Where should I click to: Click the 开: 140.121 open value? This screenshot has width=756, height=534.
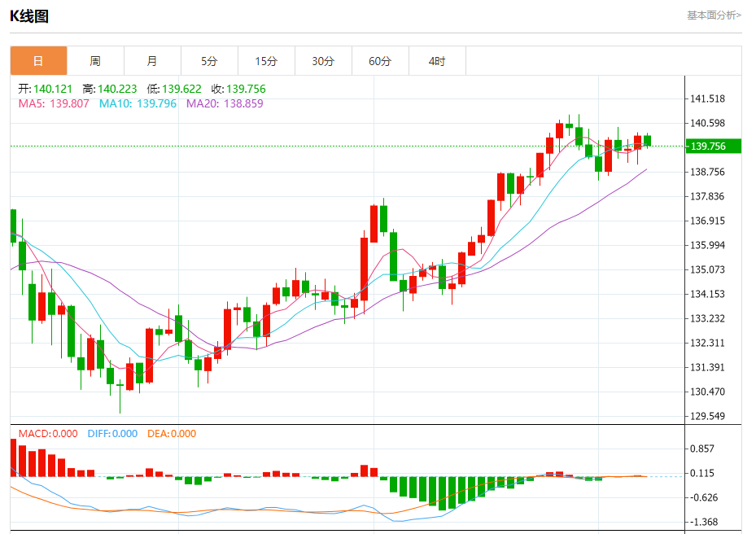click(x=46, y=89)
